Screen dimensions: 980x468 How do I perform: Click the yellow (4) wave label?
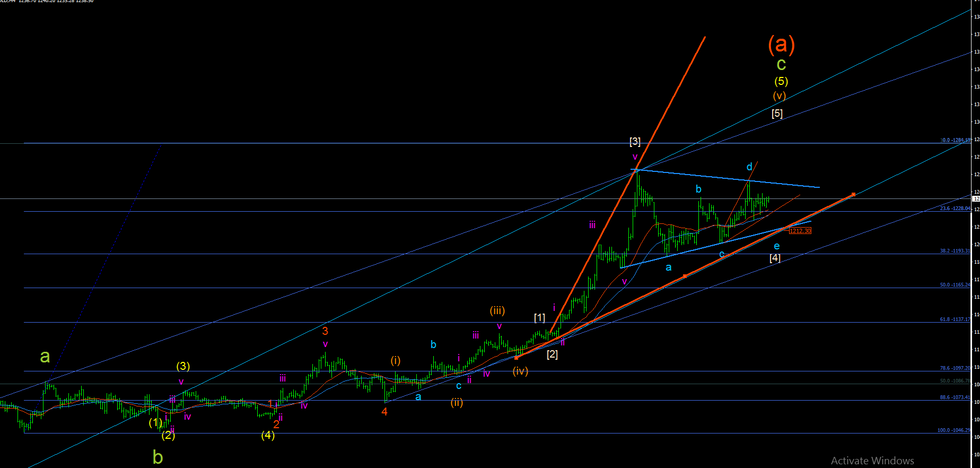point(268,435)
